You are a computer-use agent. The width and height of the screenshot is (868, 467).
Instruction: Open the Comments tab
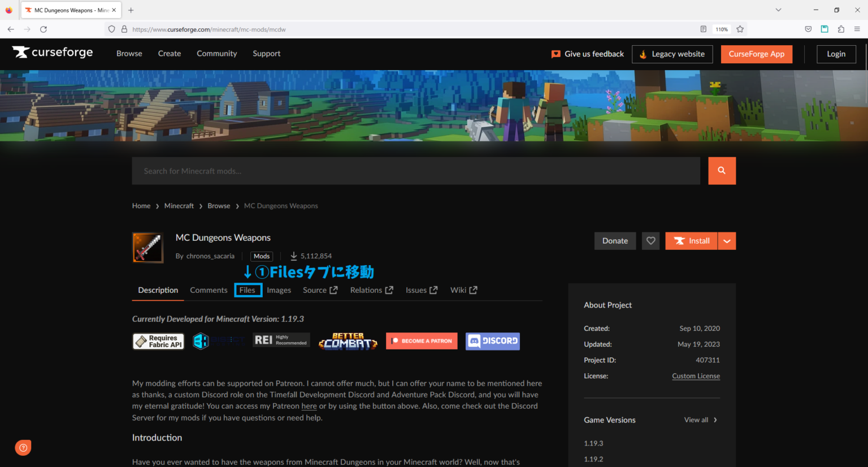tap(209, 290)
